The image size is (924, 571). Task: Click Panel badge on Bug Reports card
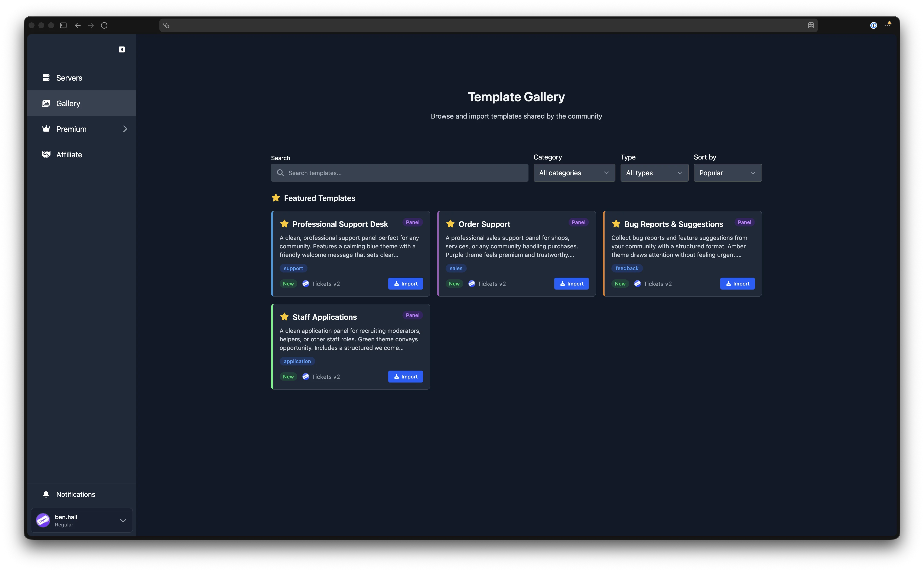click(x=744, y=222)
